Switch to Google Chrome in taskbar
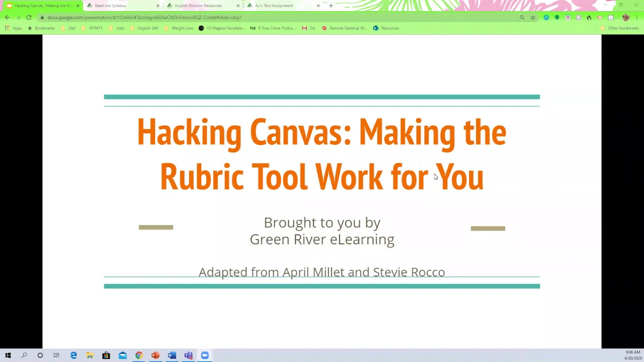Viewport: 644px width, 362px height. pyautogui.click(x=139, y=355)
